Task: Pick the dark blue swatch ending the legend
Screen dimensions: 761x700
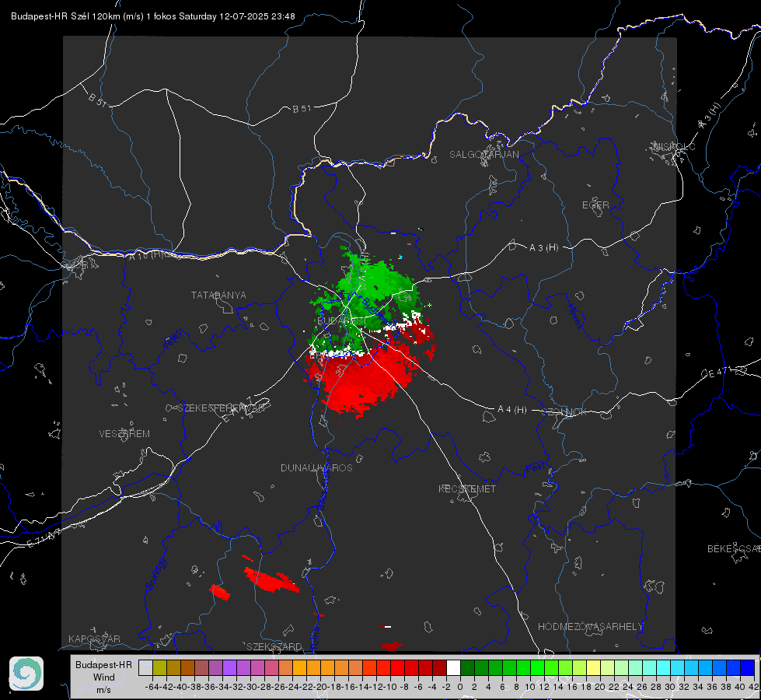Action: 748,667
